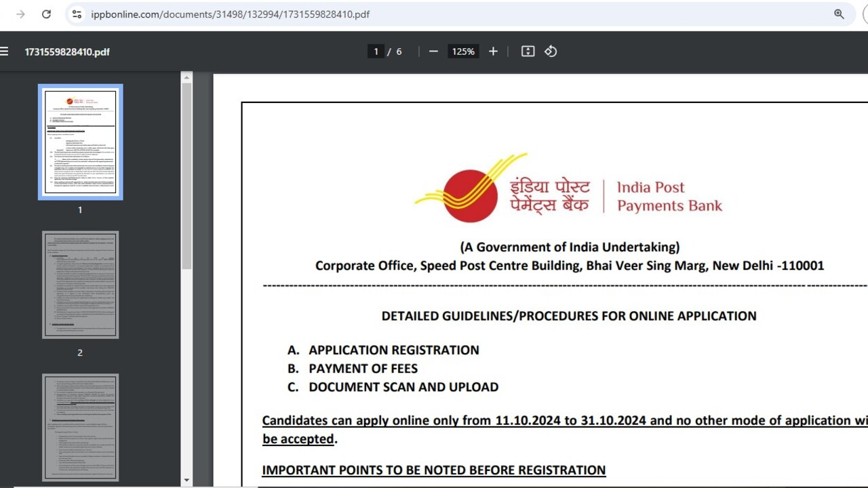Click the zoom magnifier in address bar
Image resolution: width=868 pixels, height=488 pixels.
coord(839,14)
